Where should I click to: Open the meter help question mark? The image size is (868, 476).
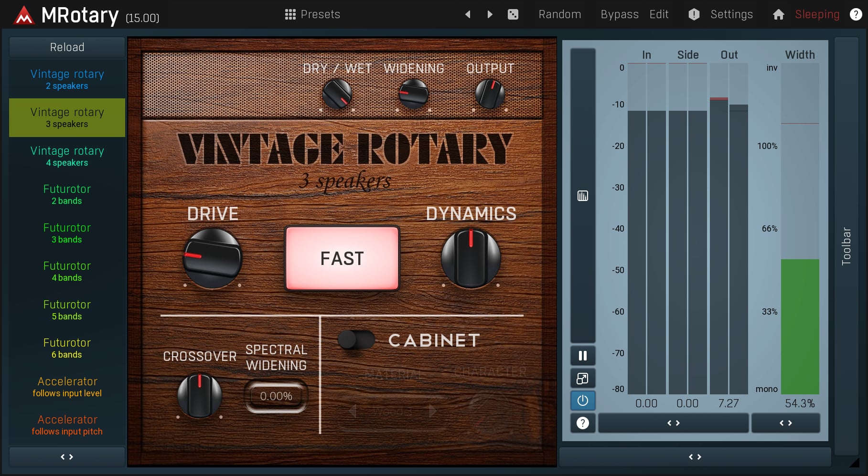pyautogui.click(x=582, y=423)
